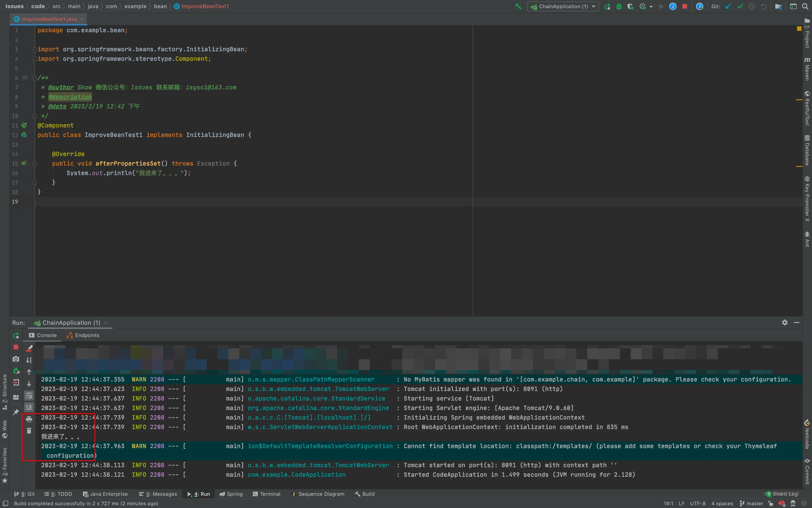Toggle Scroll to End in the console
Image resolution: width=812 pixels, height=508 pixels.
[x=29, y=407]
